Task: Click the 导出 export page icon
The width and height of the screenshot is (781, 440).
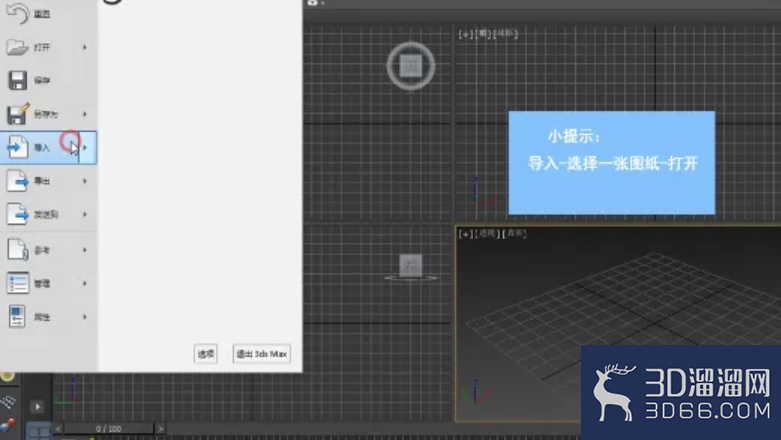Action: click(17, 181)
